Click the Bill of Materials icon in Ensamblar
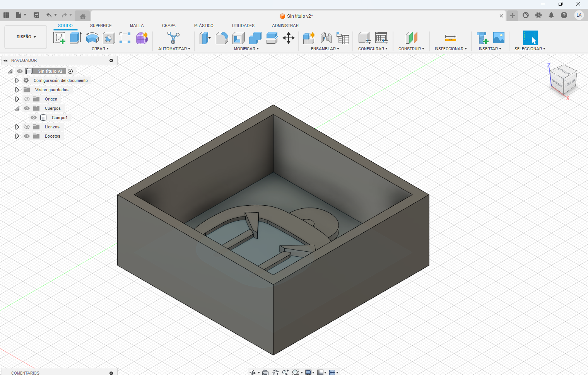Viewport: 588px width, 375px height. (343, 38)
